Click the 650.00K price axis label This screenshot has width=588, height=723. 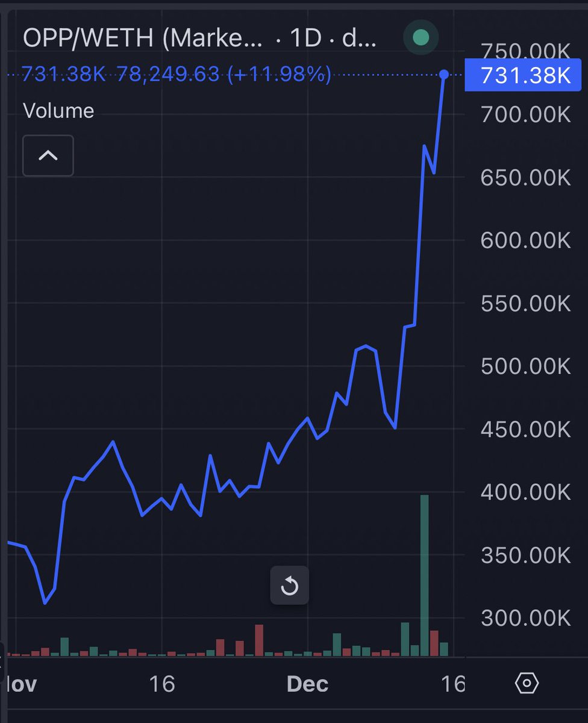(x=525, y=177)
